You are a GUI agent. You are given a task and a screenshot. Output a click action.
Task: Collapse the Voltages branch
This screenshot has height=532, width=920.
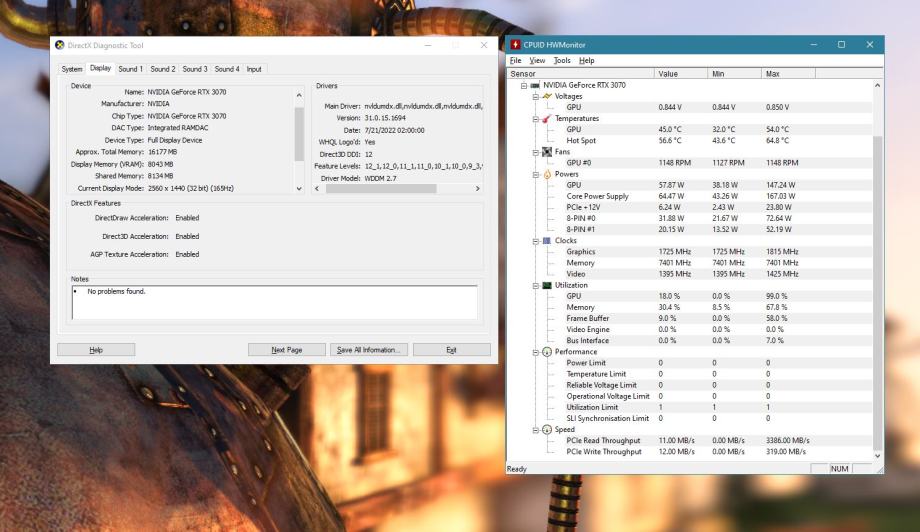[536, 96]
